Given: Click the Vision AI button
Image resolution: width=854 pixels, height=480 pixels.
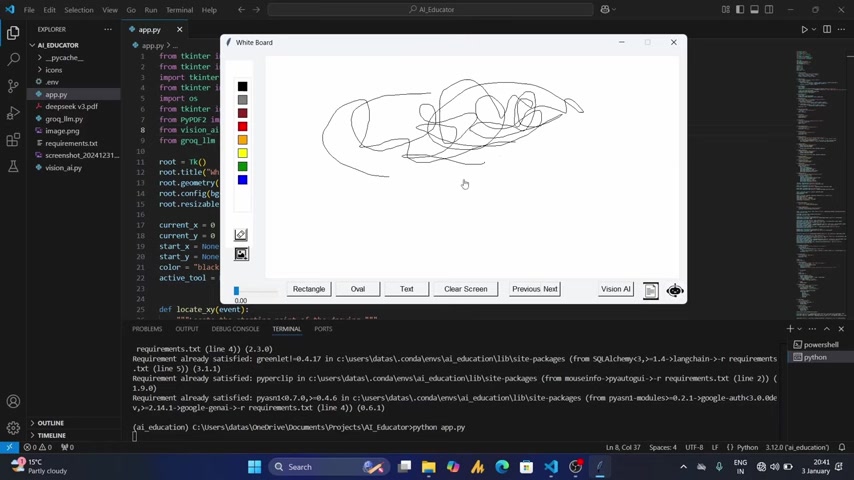Looking at the screenshot, I should [x=615, y=289].
